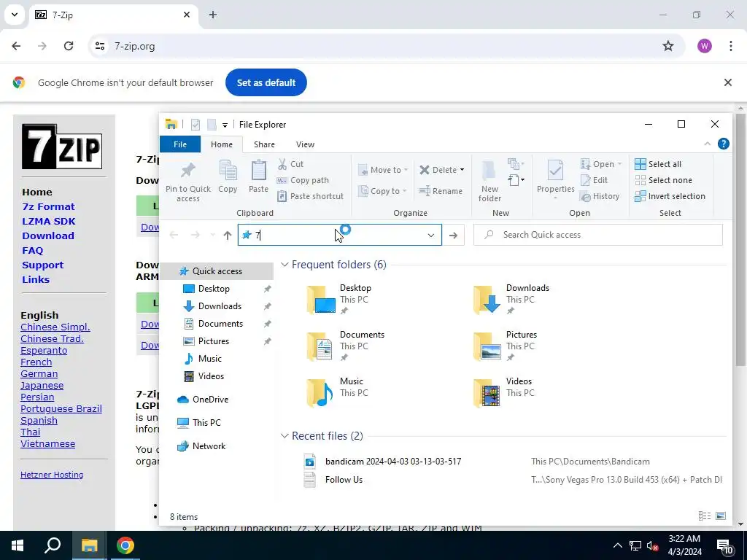Select the 7-Zip Chrome tab
Image resolution: width=747 pixels, height=560 pixels.
pyautogui.click(x=113, y=15)
